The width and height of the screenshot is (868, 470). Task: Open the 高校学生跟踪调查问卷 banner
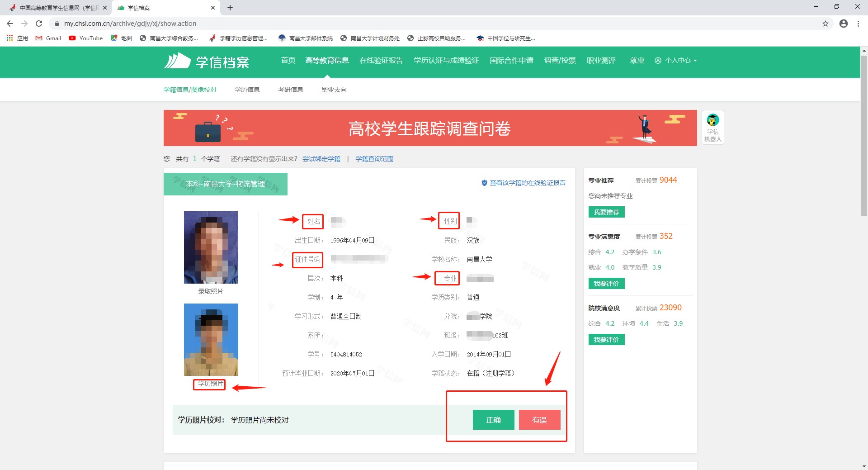pyautogui.click(x=429, y=128)
